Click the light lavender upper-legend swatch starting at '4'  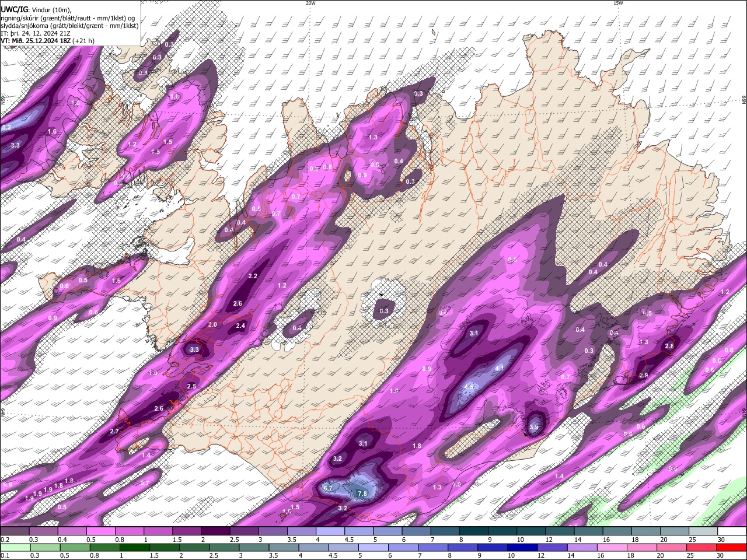tap(330, 531)
